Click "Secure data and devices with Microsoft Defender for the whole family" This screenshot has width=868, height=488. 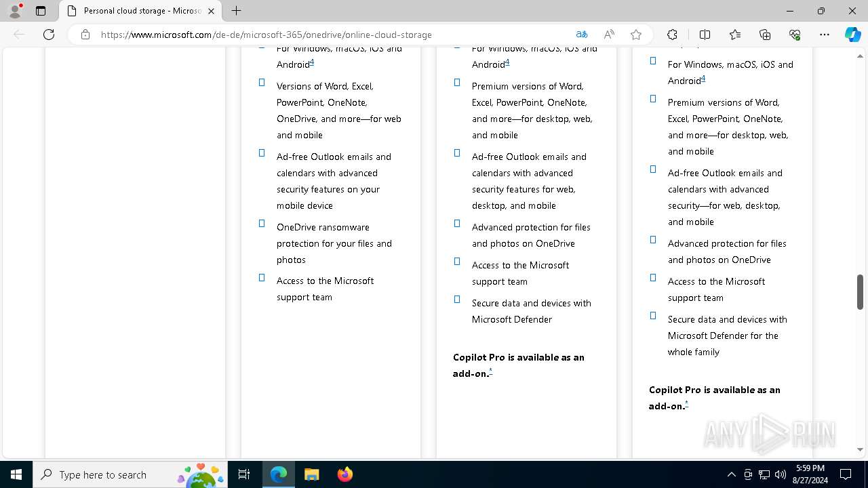(728, 335)
